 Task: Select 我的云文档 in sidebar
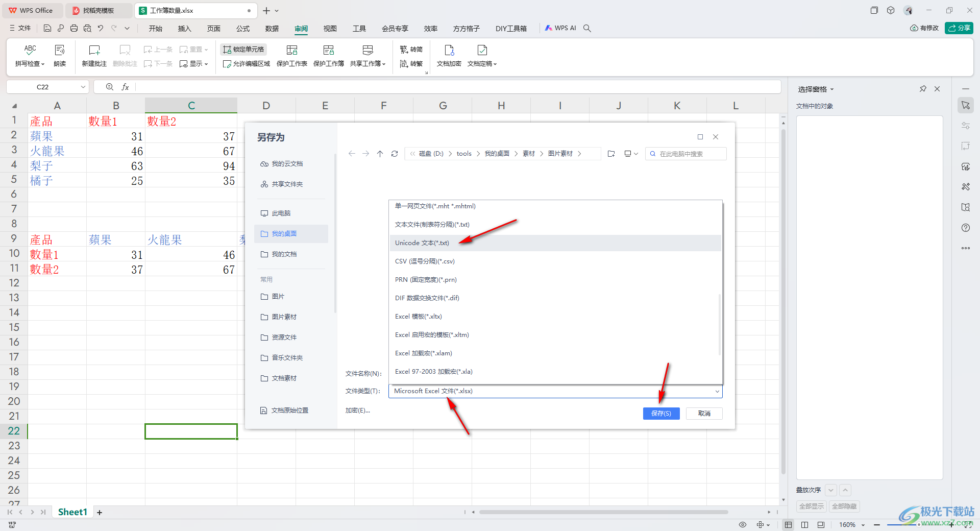pyautogui.click(x=291, y=164)
